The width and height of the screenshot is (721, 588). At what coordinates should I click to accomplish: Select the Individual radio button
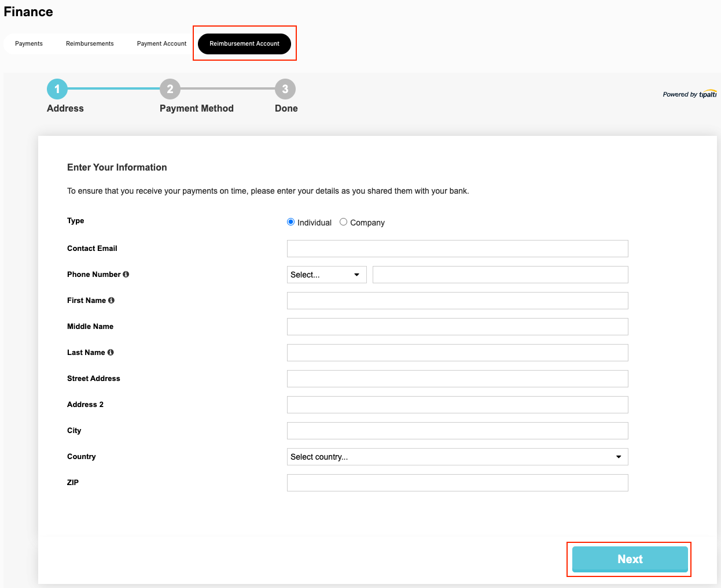tap(291, 222)
